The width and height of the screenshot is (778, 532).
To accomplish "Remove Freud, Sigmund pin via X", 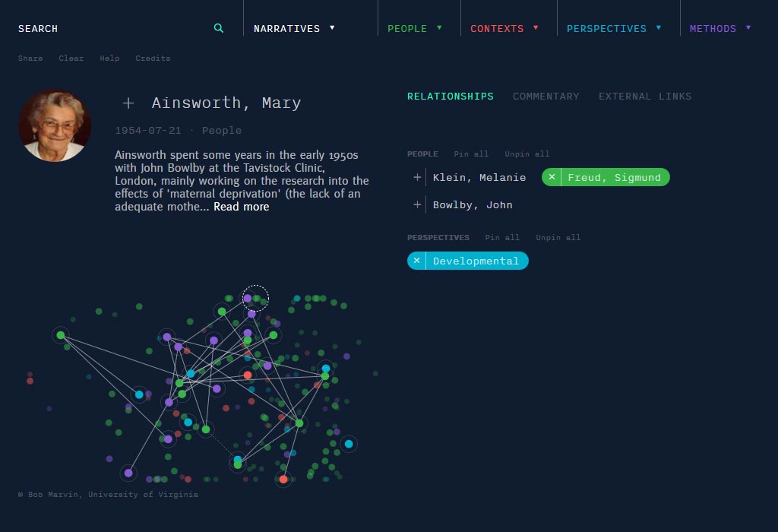I will point(552,177).
